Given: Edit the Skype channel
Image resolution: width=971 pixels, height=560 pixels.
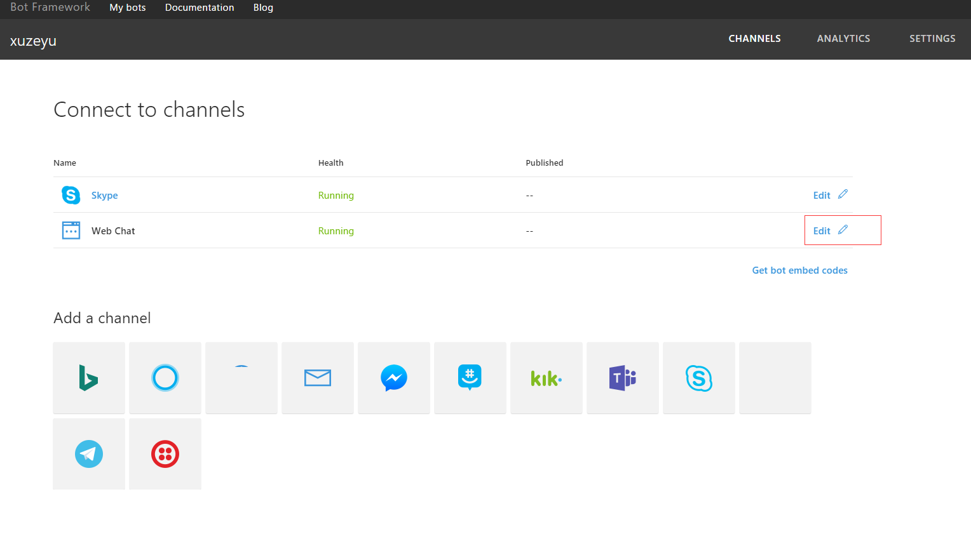Looking at the screenshot, I should 830,195.
